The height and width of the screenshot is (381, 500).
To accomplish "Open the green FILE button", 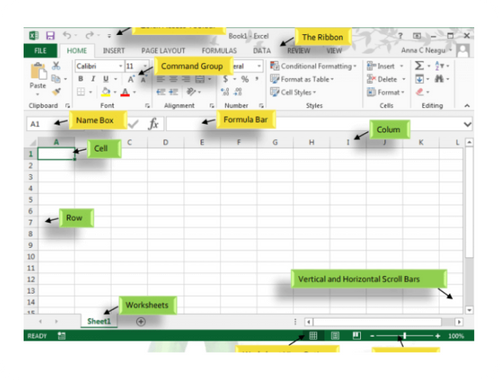I will point(40,51).
